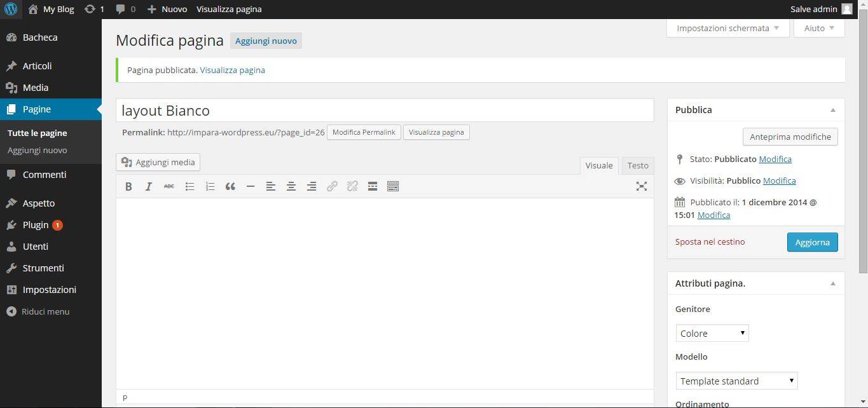Edit publish date via Modifica link
The image size is (868, 408).
click(x=713, y=215)
